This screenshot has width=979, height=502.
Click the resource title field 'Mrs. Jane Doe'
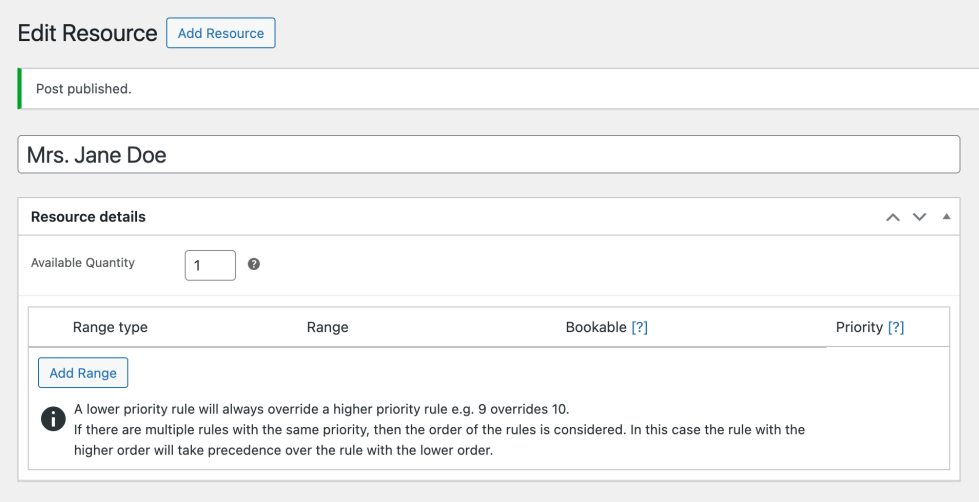click(489, 155)
